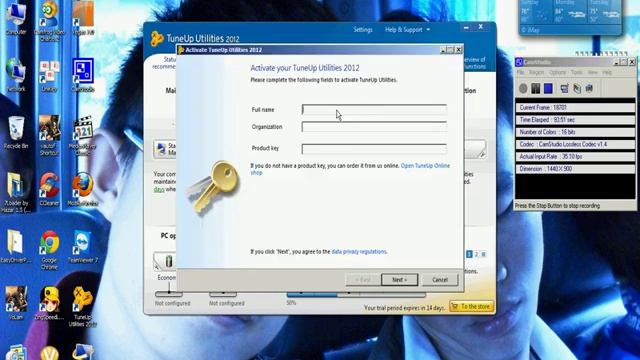Open Settings in the TuneUp header
Viewport: 640px width, 360px height.
click(x=363, y=29)
